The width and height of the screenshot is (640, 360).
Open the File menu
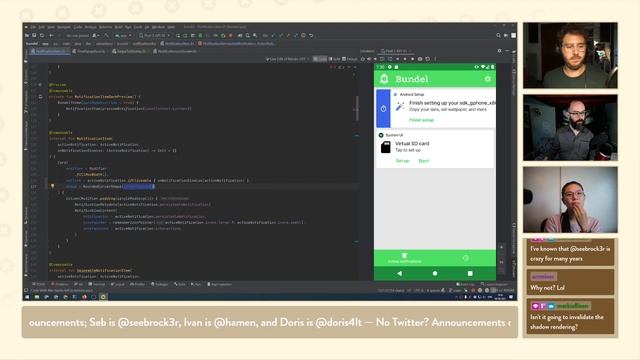pyautogui.click(x=33, y=27)
